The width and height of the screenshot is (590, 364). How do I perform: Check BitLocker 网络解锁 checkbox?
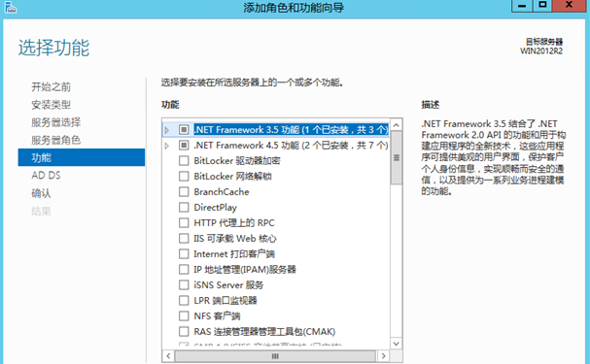pyautogui.click(x=184, y=177)
